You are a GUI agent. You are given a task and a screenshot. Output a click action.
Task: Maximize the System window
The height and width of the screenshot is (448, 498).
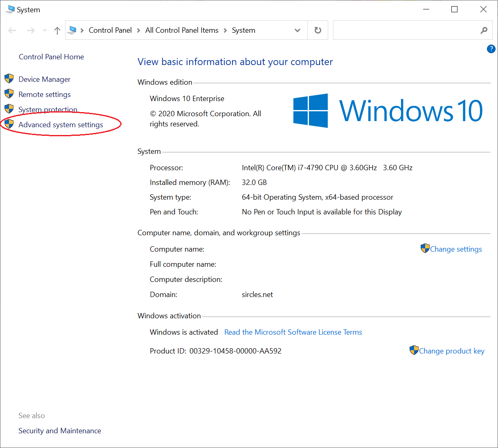[x=454, y=9]
